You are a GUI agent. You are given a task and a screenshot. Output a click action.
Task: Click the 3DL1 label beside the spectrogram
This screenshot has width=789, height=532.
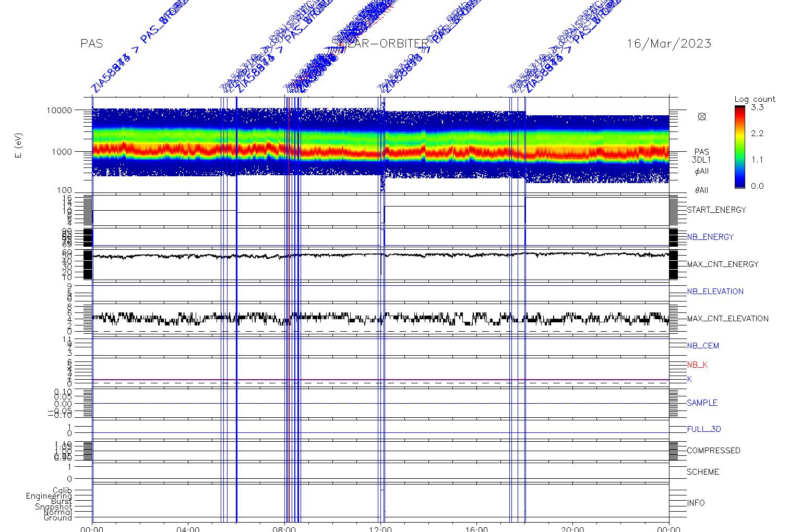point(701,160)
